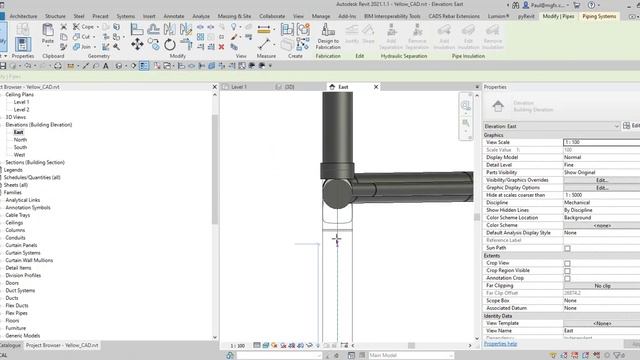Click the drawing area horizontal scrollbar thumb
Screen dimensions: 640x360
[411, 345]
